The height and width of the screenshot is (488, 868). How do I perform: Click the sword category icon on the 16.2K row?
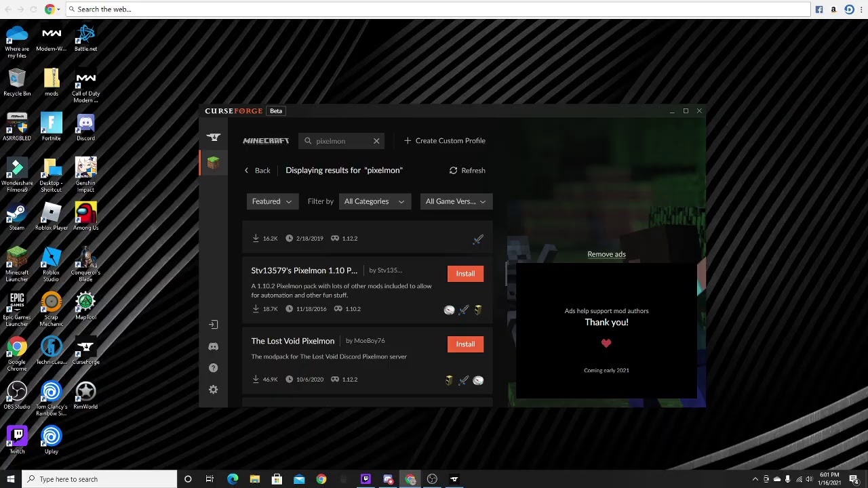[478, 239]
